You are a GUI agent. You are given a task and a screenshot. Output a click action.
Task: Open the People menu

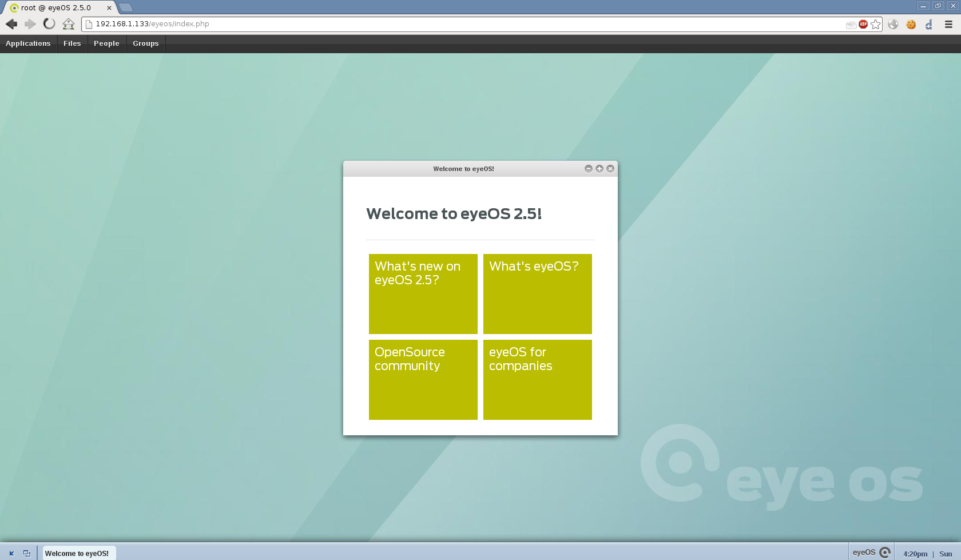pyautogui.click(x=106, y=43)
